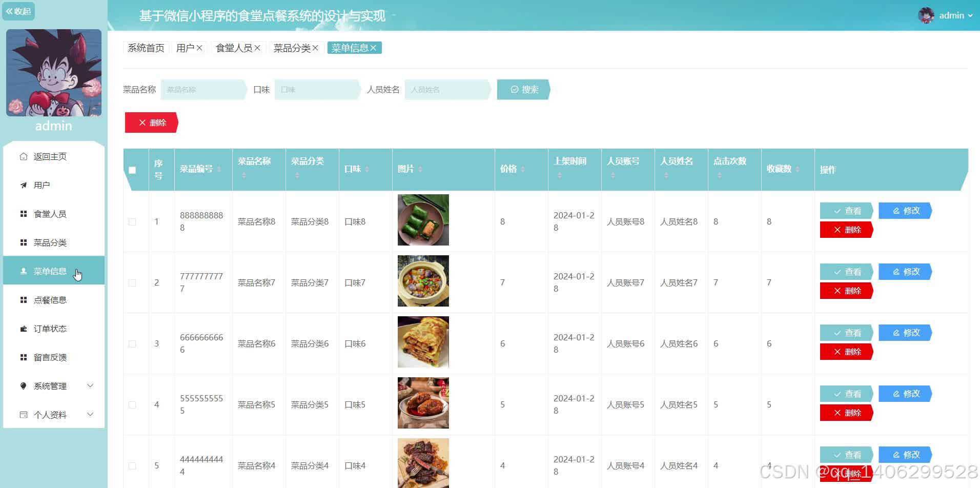Switch to the 菜品分类 tab
Image resolution: width=980 pixels, height=488 pixels.
tap(292, 48)
